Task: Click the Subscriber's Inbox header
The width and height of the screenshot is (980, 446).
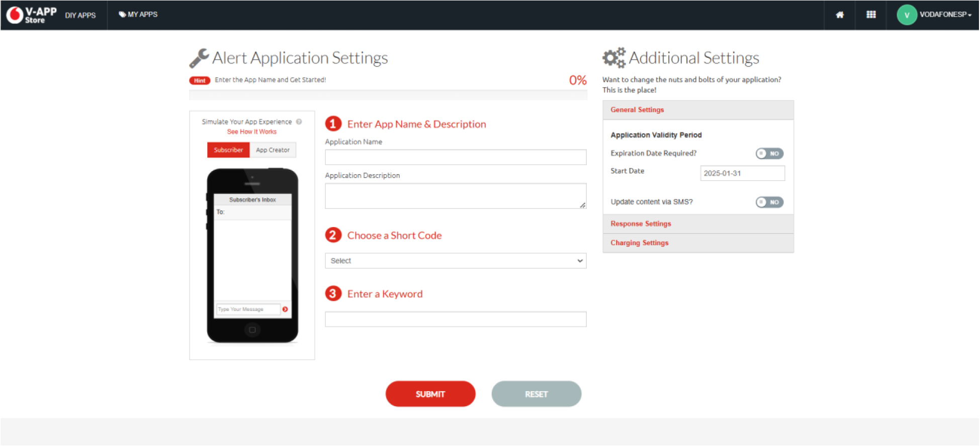Action: coord(252,200)
